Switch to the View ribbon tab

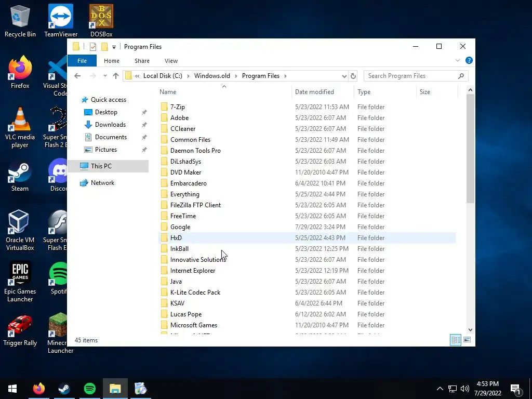[171, 61]
